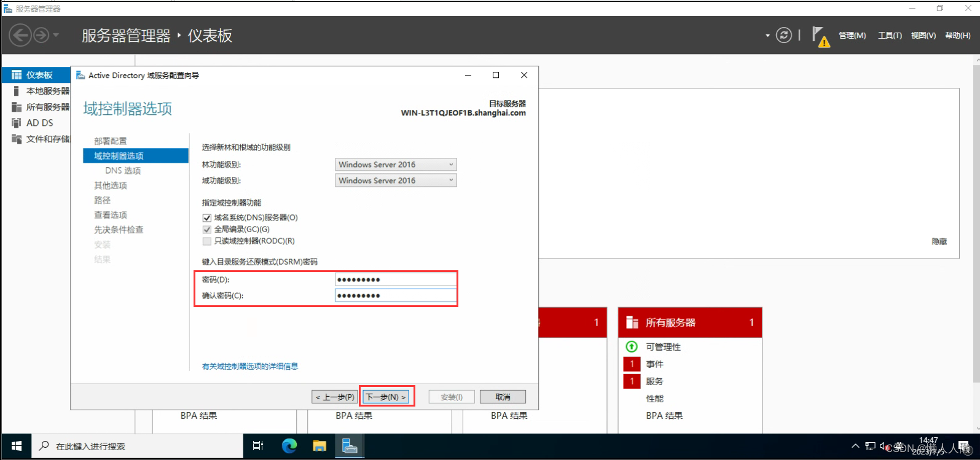
Task: Open the notifications flag with warning
Action: click(820, 36)
